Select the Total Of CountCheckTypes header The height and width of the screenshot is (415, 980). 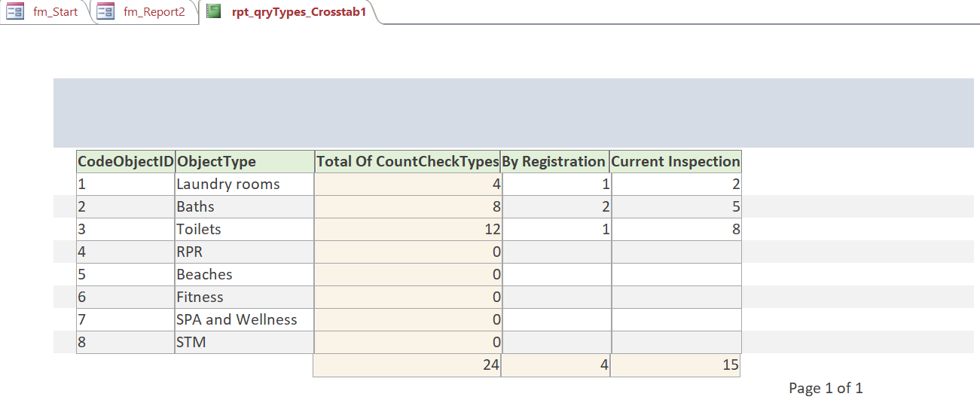click(408, 162)
